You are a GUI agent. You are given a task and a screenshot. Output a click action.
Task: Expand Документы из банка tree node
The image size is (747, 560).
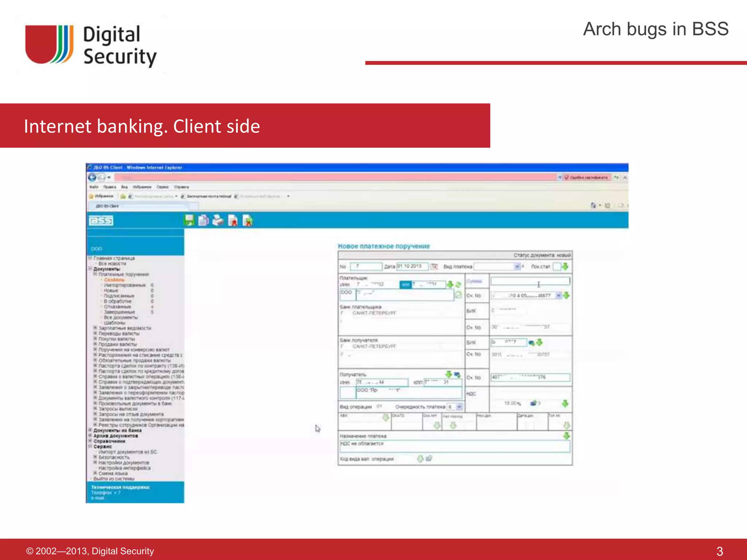tap(90, 430)
